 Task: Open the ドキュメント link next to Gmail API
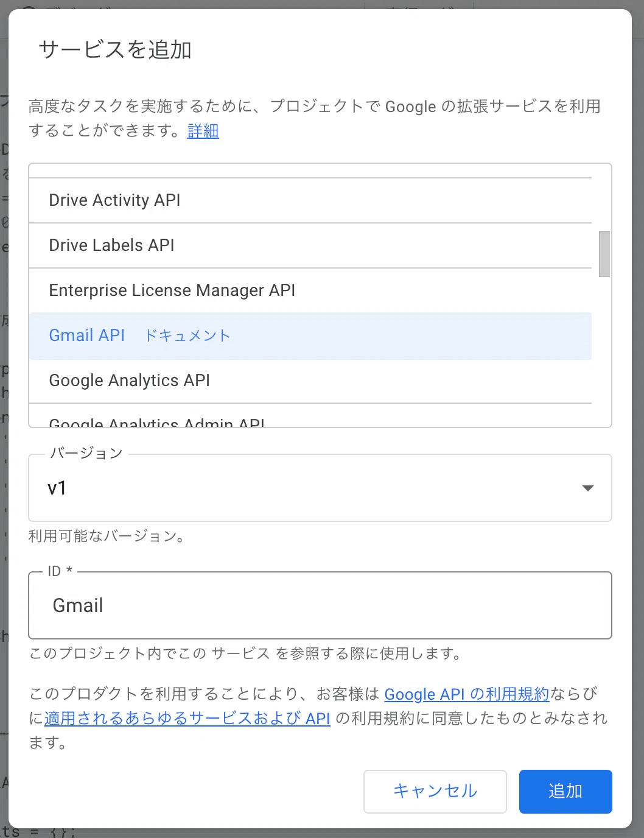tap(187, 336)
